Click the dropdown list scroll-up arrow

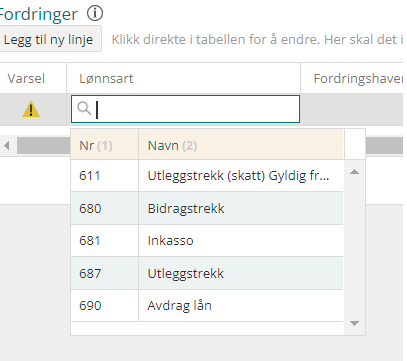[354, 172]
